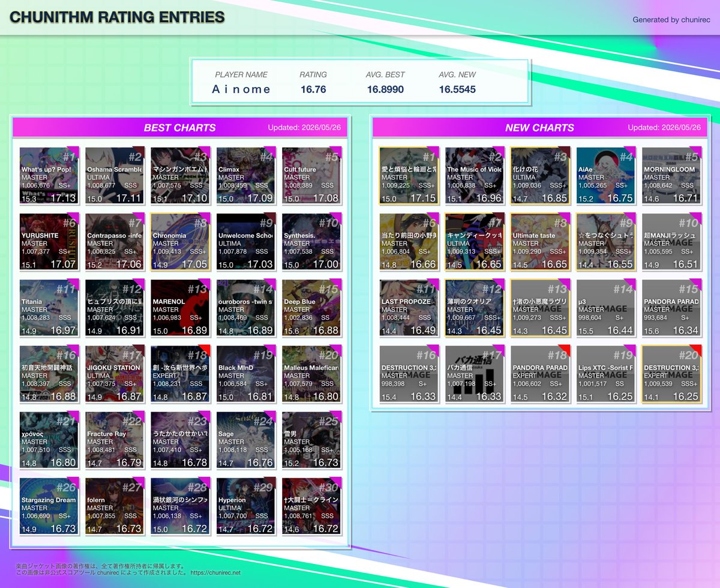720x588 pixels.
Task: Click the Updated date in Best Charts
Action: click(x=304, y=128)
